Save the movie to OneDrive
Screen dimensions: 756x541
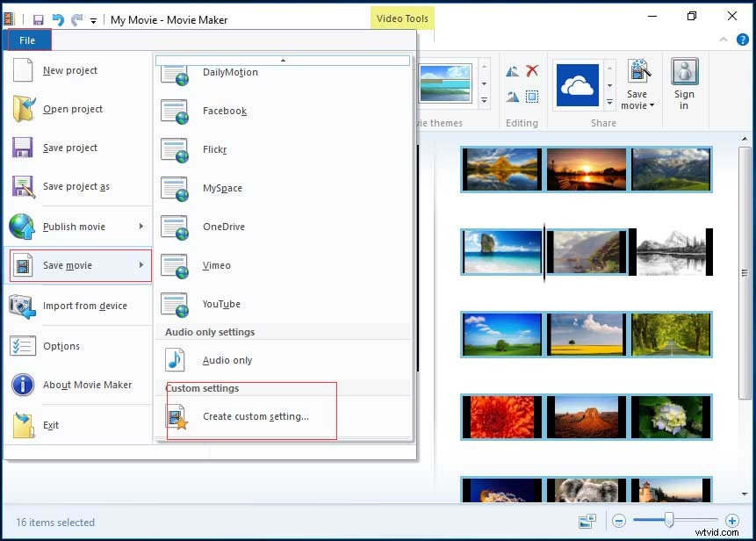tap(224, 227)
